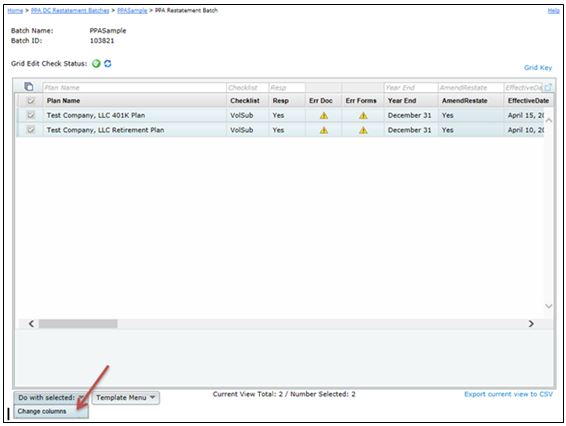Click the Plan Name filter input field

click(134, 87)
